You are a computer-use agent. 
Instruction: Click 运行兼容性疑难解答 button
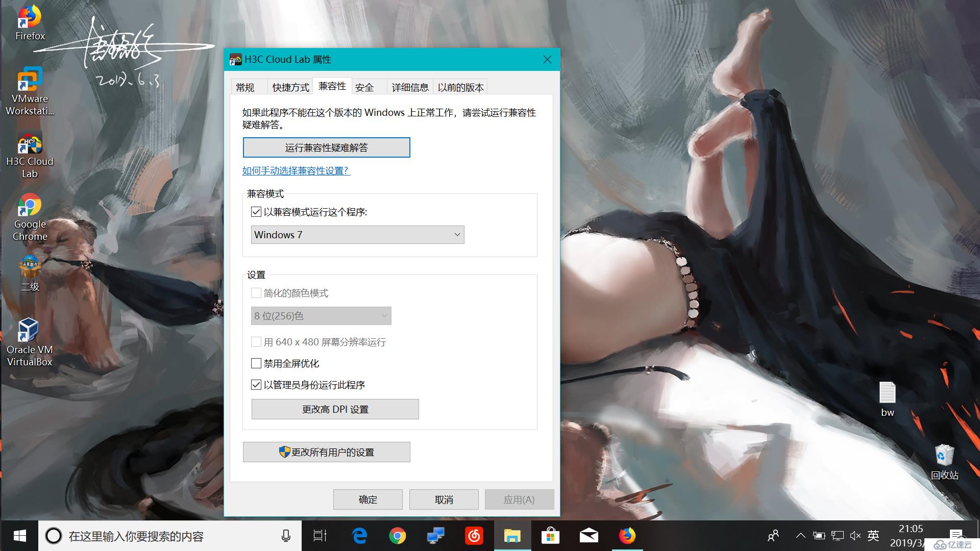327,147
